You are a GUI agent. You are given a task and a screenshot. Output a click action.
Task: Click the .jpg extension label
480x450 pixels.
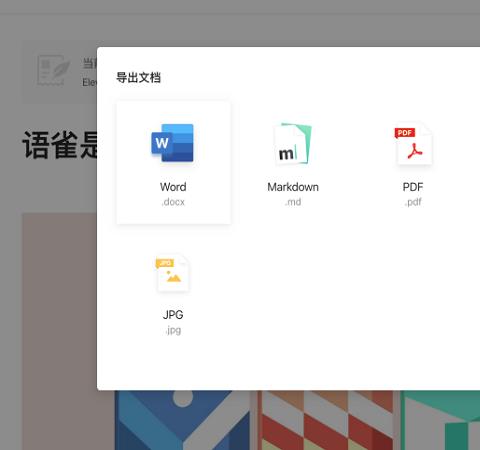coord(173,330)
